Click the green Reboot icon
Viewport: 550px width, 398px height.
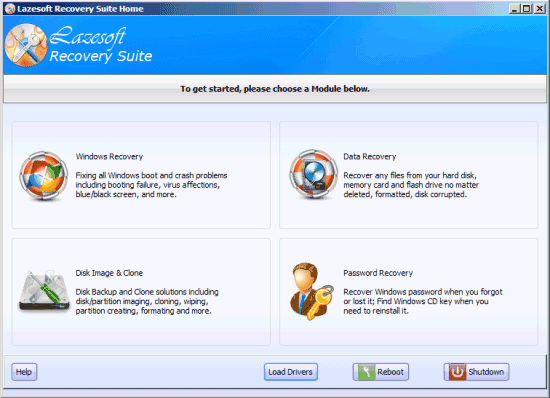pyautogui.click(x=366, y=372)
